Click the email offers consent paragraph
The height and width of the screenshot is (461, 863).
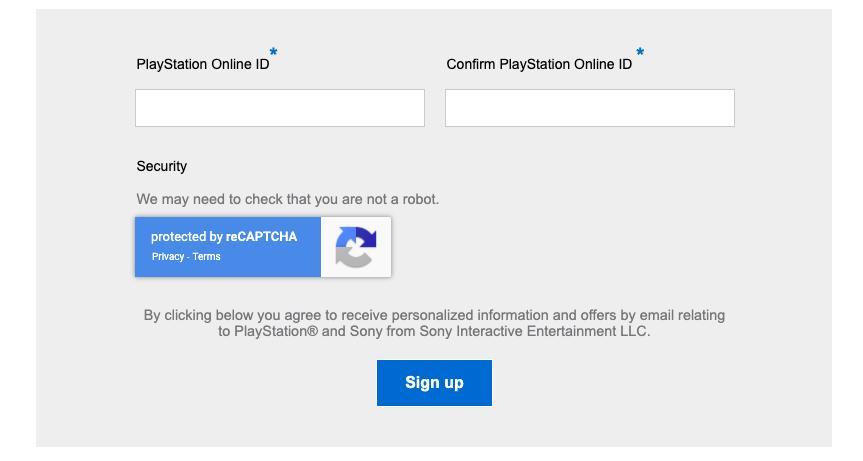point(434,323)
